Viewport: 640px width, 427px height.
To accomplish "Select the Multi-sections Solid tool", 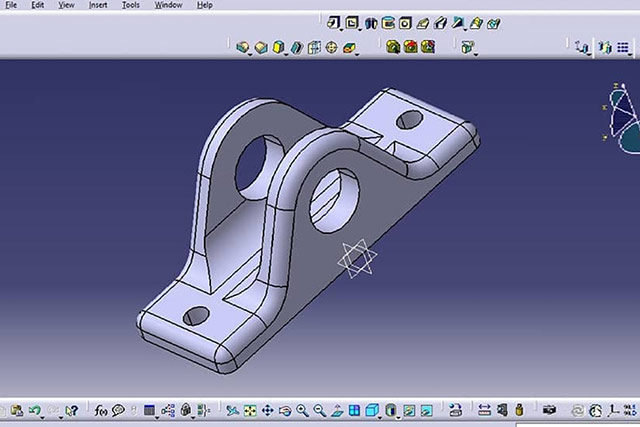I will [476, 23].
